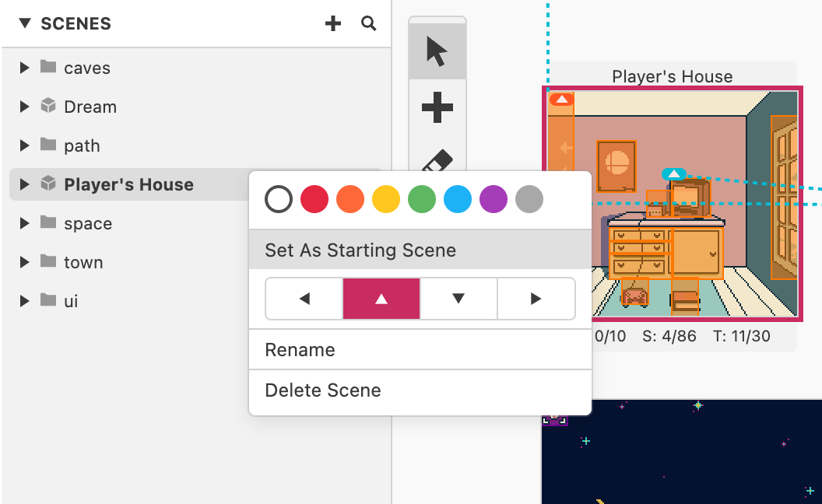The image size is (822, 504).
Task: Pick the red color label swatch
Action: 314,200
